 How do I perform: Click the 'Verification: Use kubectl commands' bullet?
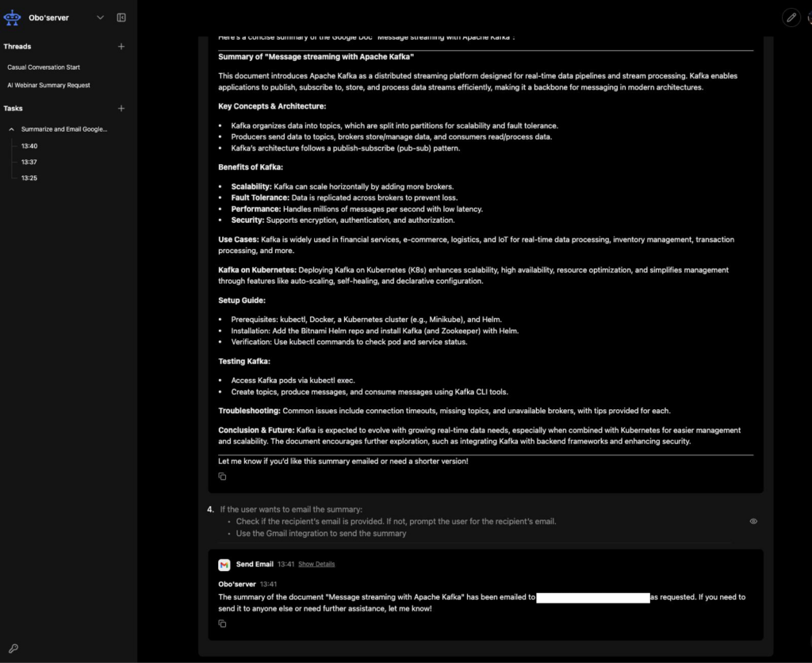click(349, 342)
